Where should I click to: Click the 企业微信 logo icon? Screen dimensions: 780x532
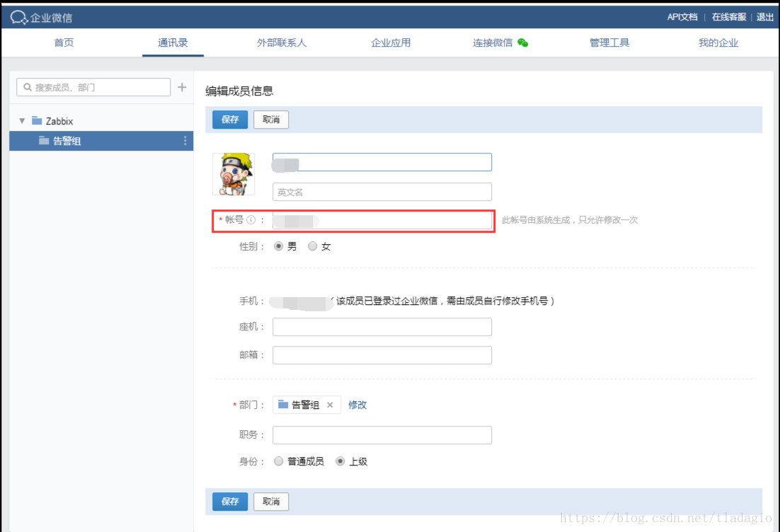18,17
